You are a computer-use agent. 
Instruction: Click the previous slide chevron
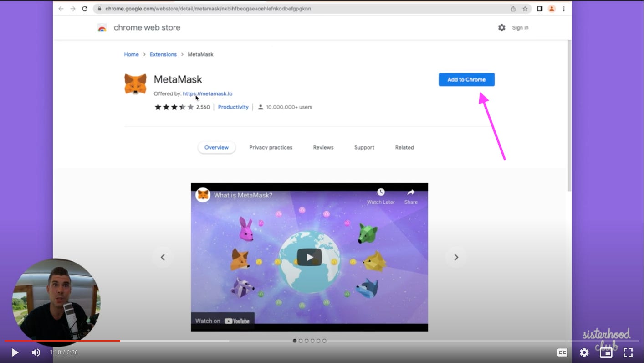point(163,257)
